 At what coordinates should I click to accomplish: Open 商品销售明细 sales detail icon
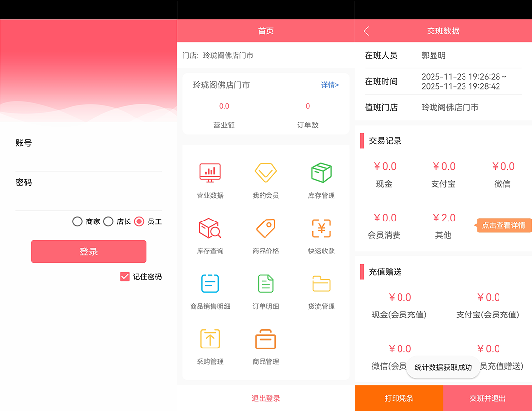point(210,284)
